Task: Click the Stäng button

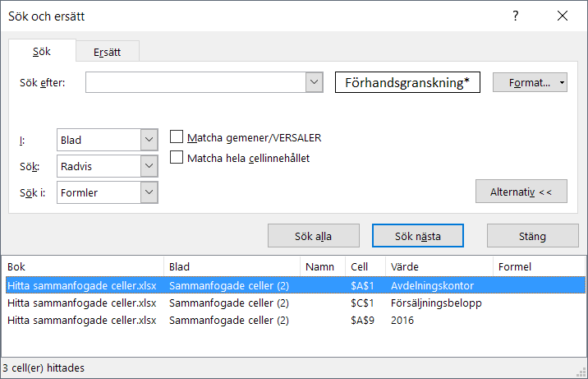Action: (x=532, y=236)
